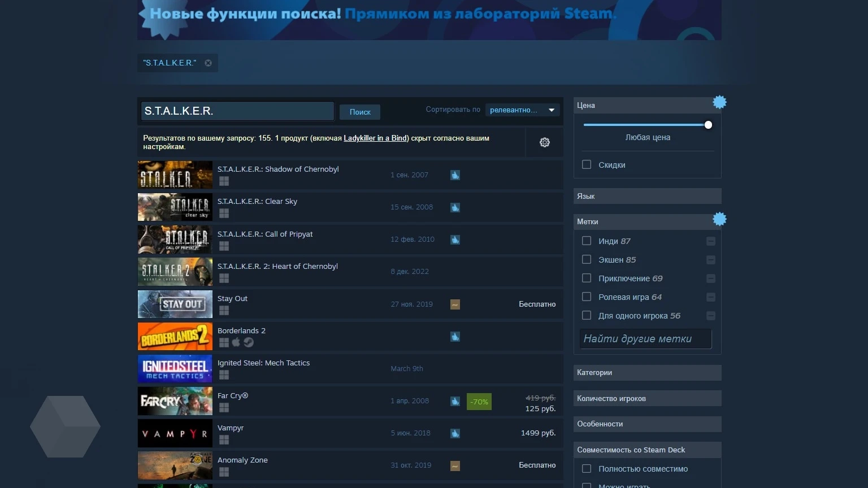
Task: Check the Ролевая игра tag filter
Action: coord(587,297)
